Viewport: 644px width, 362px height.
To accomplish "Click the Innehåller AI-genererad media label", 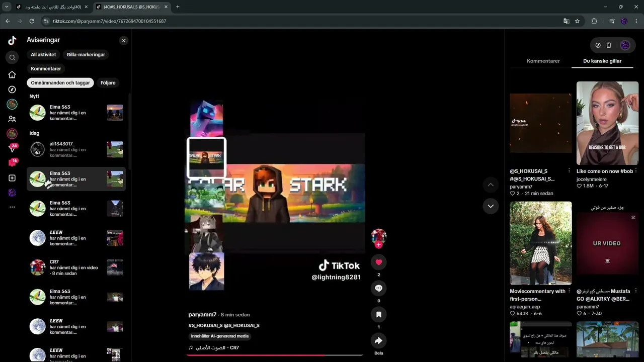I will coord(220,336).
